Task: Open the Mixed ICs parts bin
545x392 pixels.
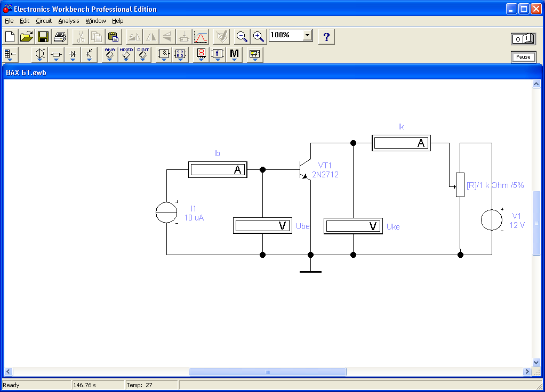Action: [x=126, y=54]
